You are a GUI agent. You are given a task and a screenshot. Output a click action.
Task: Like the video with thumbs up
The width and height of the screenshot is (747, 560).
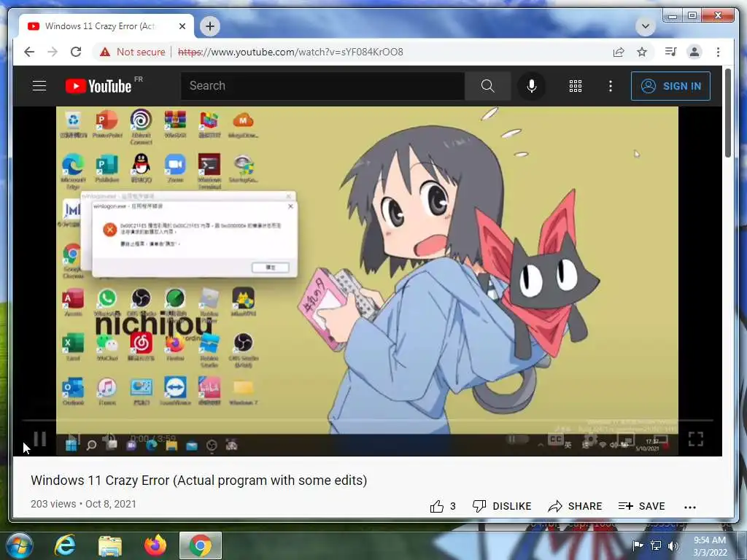pyautogui.click(x=443, y=506)
